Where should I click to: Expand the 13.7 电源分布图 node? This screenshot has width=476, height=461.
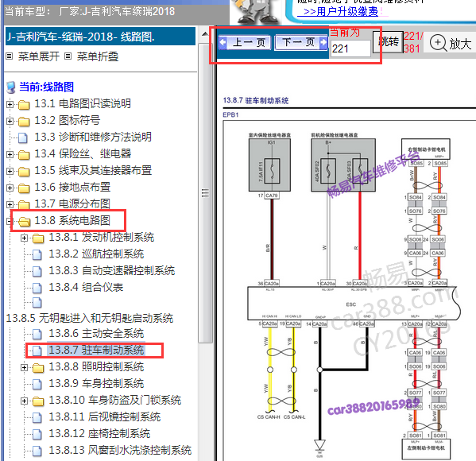[10, 204]
